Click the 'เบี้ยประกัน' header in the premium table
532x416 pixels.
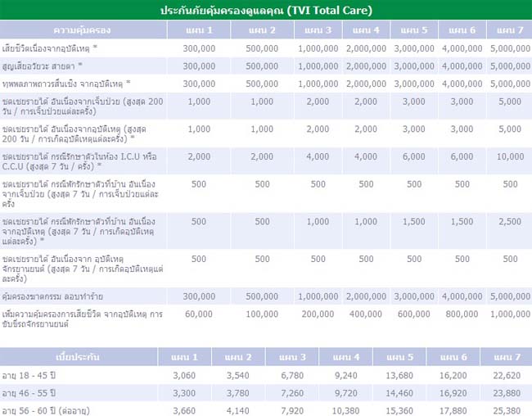78,357
